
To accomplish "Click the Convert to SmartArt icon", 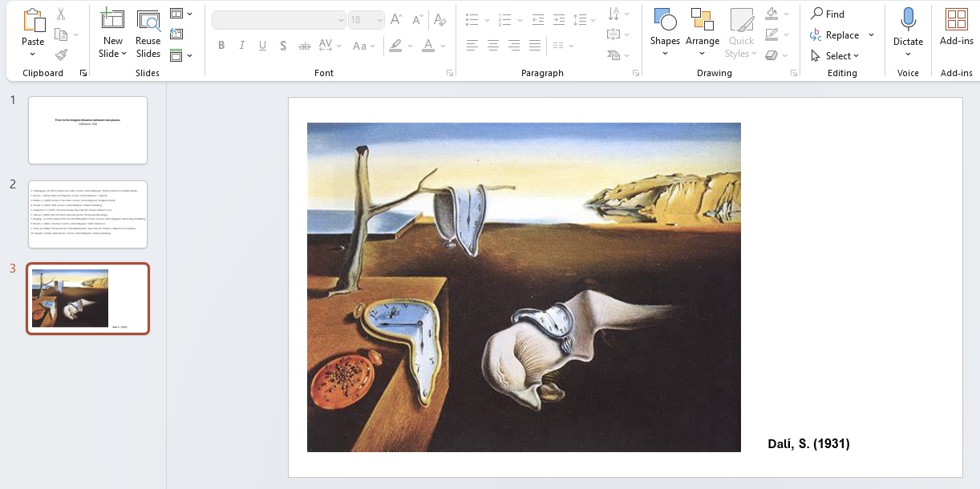I will pyautogui.click(x=614, y=55).
